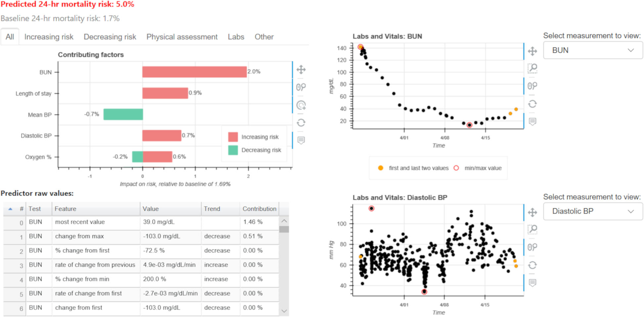644x317 pixels.
Task: Click the '1.46 %' contribution cell
Action: (259, 222)
